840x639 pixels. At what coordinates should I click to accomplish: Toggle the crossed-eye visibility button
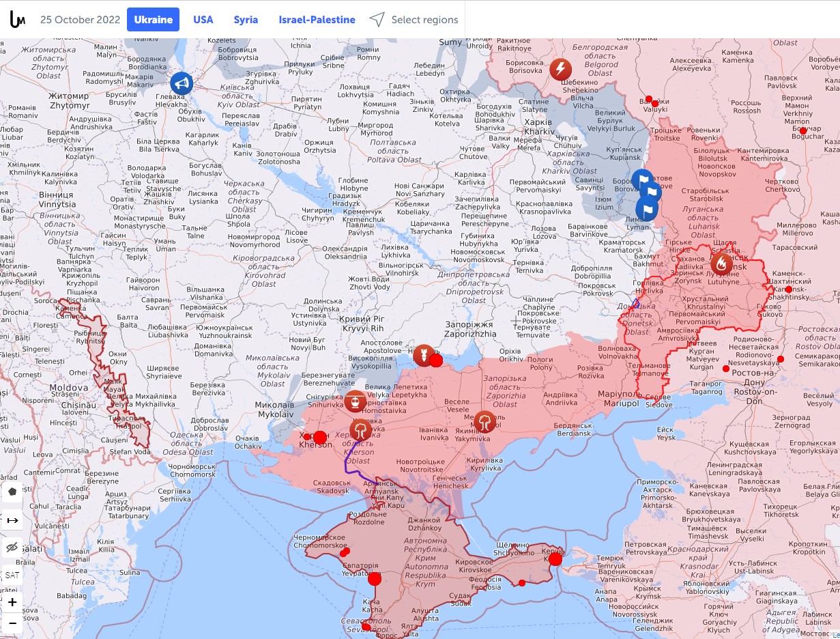tap(12, 548)
